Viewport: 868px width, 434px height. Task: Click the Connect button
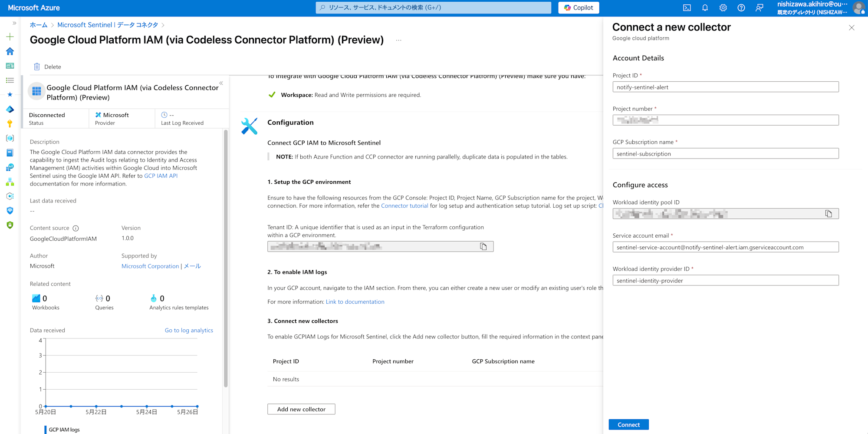point(628,425)
